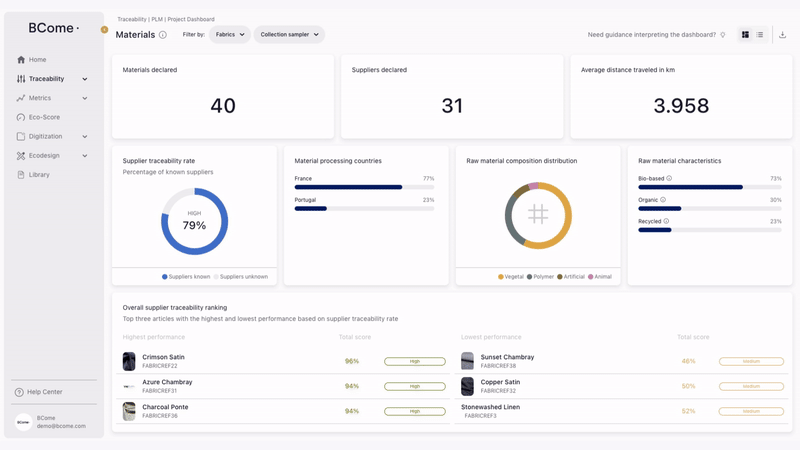
Task: Expand the Metrics sidebar chevron
Action: (x=85, y=98)
